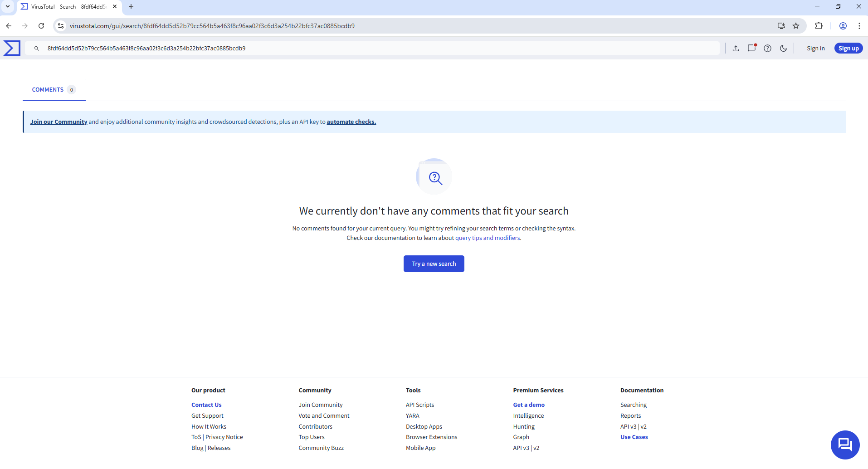This screenshot has width=868, height=469.
Task: Open Join Community footer link
Action: click(321, 405)
